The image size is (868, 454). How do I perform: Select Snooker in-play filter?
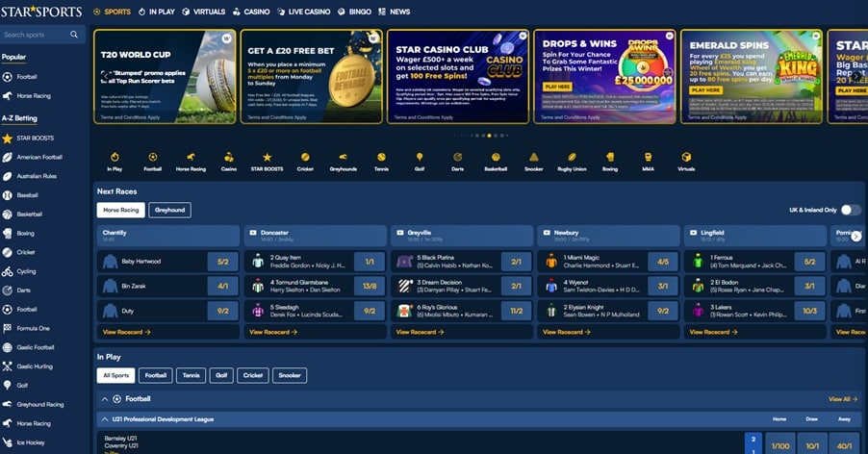(290, 375)
